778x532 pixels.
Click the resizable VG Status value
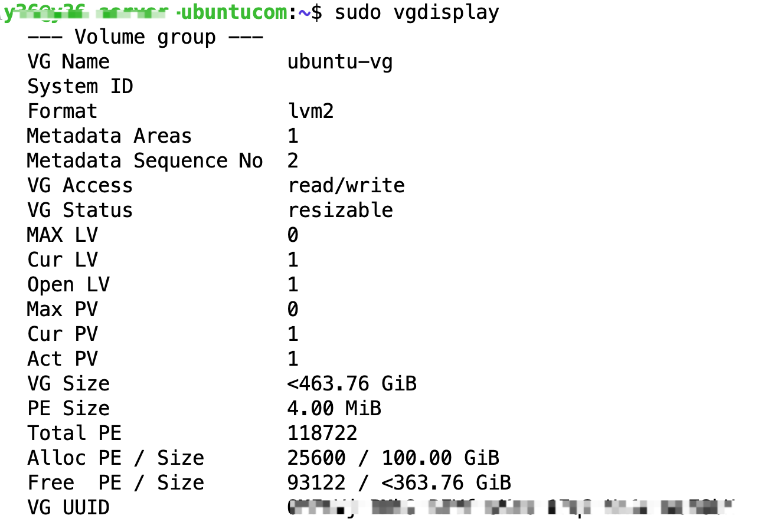pyautogui.click(x=340, y=210)
